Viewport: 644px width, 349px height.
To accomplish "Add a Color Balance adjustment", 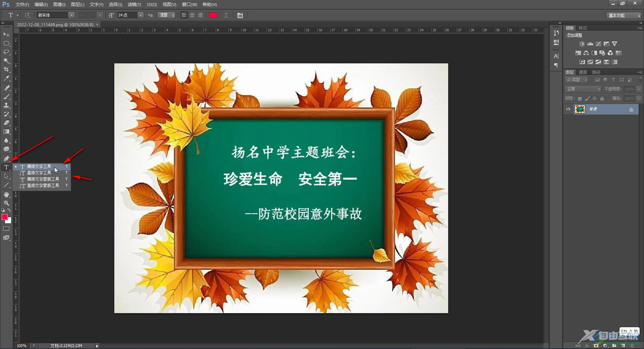I will [586, 53].
